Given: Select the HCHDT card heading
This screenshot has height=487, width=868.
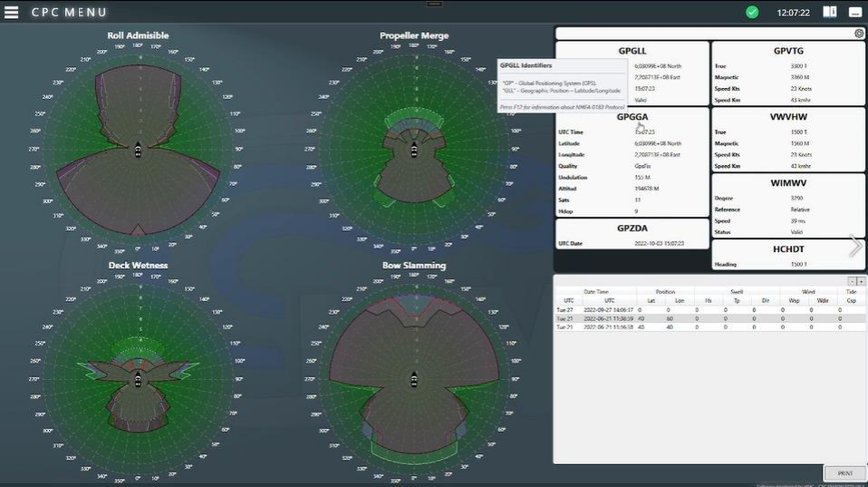Looking at the screenshot, I should [x=788, y=249].
